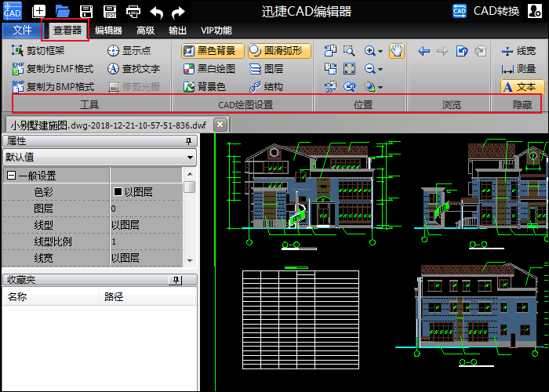Zoom in with the plus magnifier
This screenshot has height=392, width=549.
tap(370, 51)
